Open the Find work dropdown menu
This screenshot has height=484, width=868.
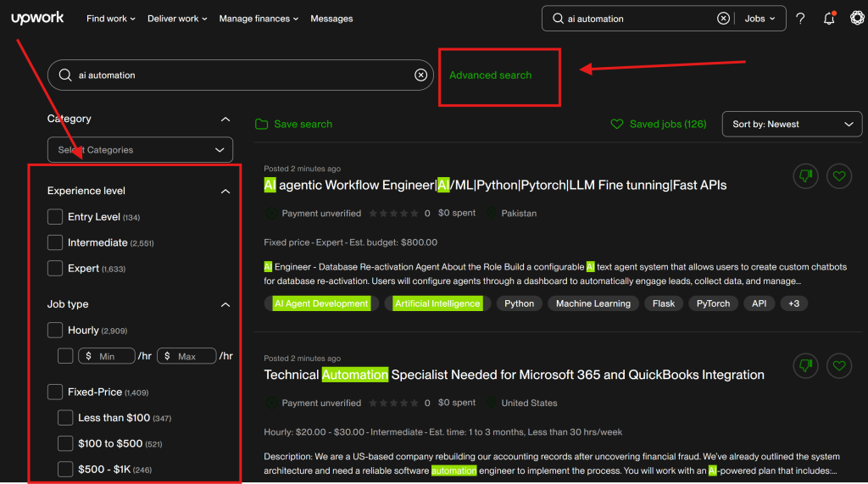[111, 19]
